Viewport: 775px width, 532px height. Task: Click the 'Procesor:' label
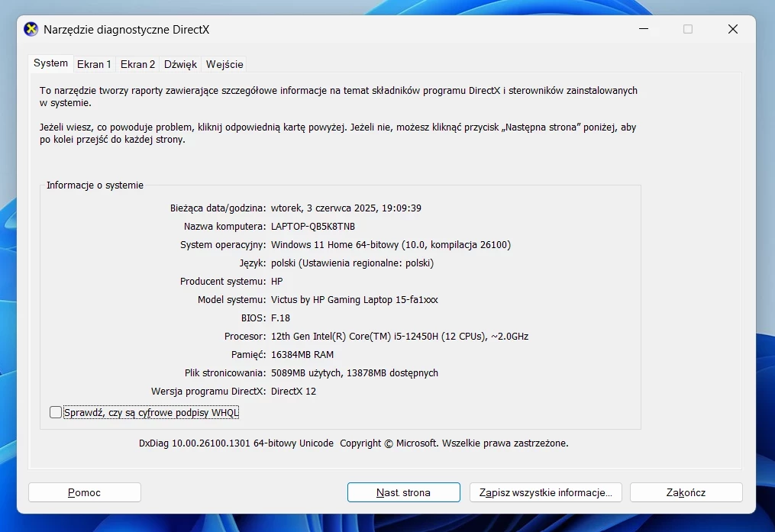(245, 337)
